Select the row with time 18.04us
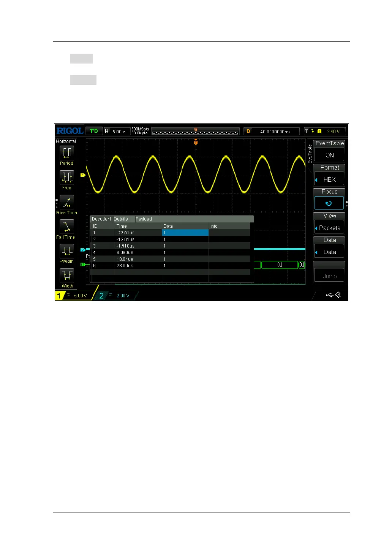Viewport: 392px width, 554px height. pyautogui.click(x=171, y=259)
